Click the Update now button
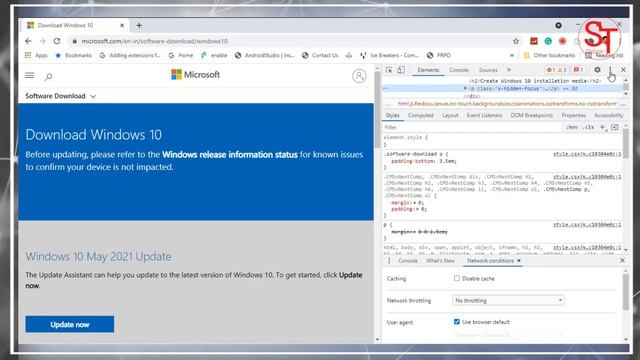640x360 pixels. pos(70,324)
